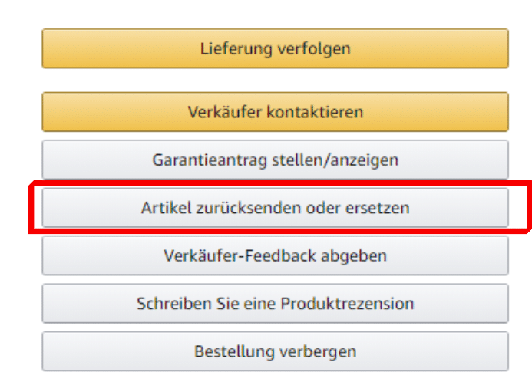The width and height of the screenshot is (532, 392).
Task: Click the second yellow button to contact seller
Action: coord(275,112)
